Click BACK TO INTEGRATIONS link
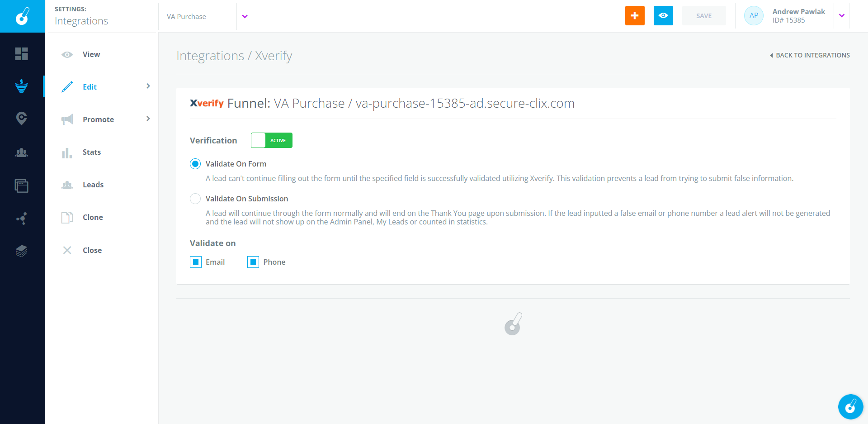The height and width of the screenshot is (424, 868). [810, 55]
